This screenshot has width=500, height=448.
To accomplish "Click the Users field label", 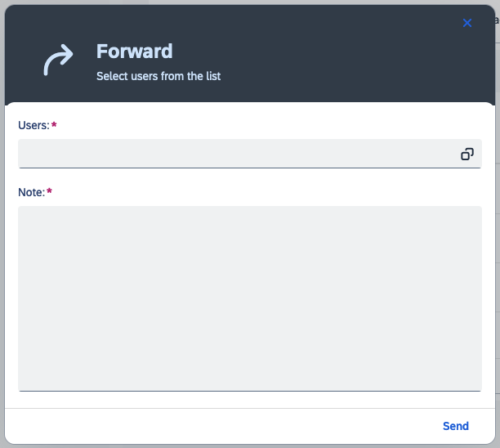I will [33, 125].
